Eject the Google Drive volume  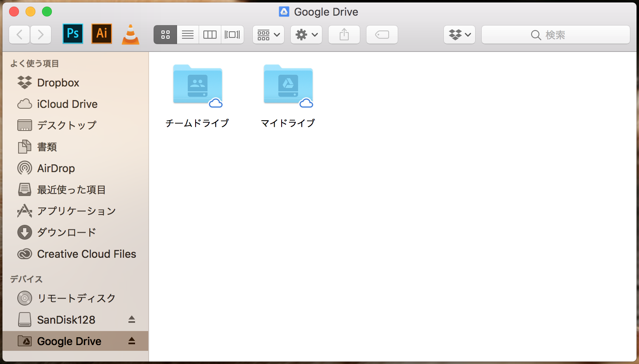(x=132, y=341)
